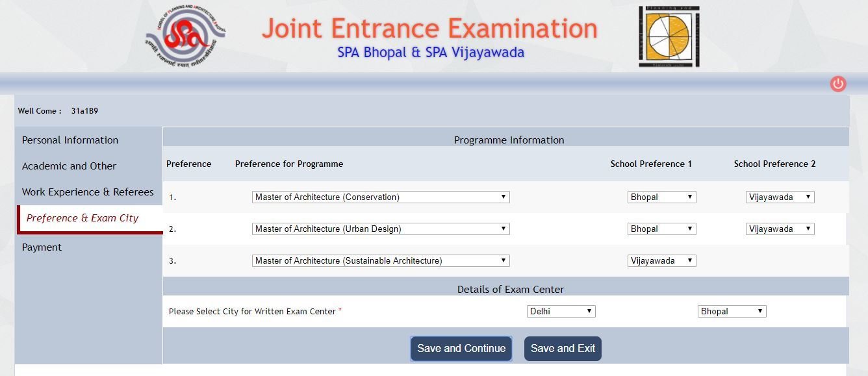Click the user ID 31a1B9 text

[84, 111]
